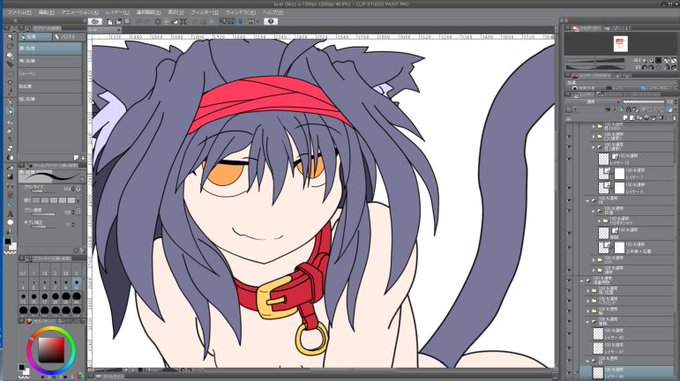Select the Figure tool
The width and height of the screenshot is (680, 381).
coord(10,186)
